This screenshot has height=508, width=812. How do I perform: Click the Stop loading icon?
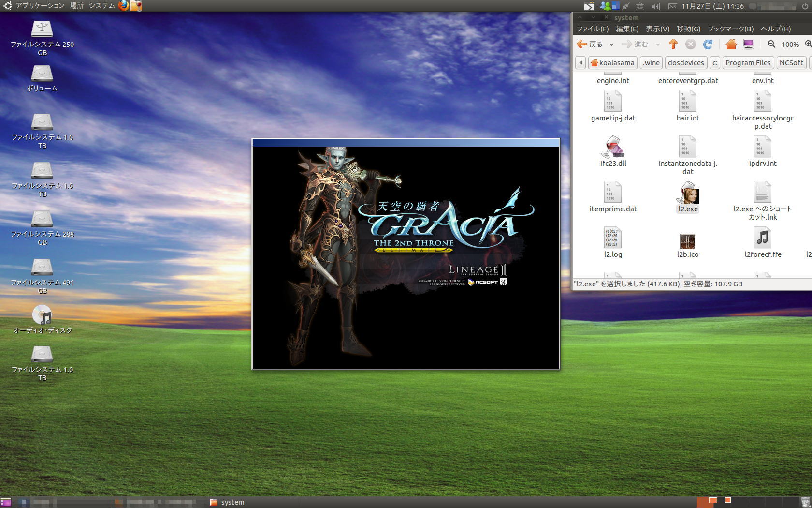click(x=691, y=44)
